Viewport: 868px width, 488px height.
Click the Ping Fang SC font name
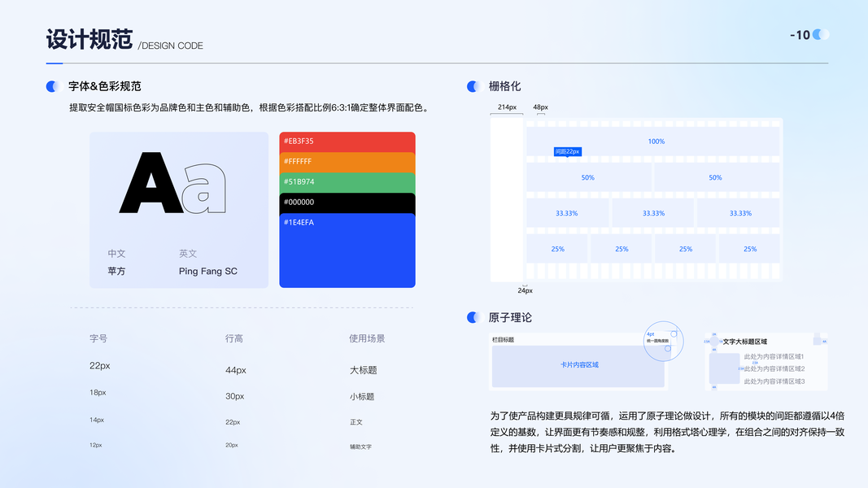(x=208, y=271)
